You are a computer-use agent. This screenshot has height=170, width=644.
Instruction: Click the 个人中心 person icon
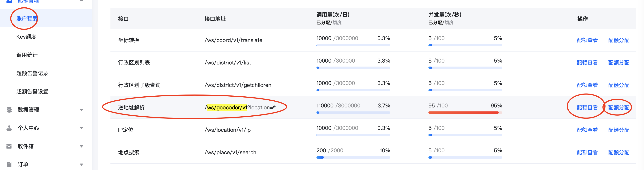pos(9,128)
